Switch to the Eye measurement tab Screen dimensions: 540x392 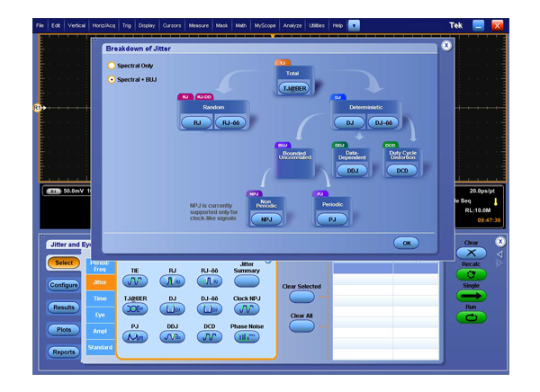tap(100, 314)
